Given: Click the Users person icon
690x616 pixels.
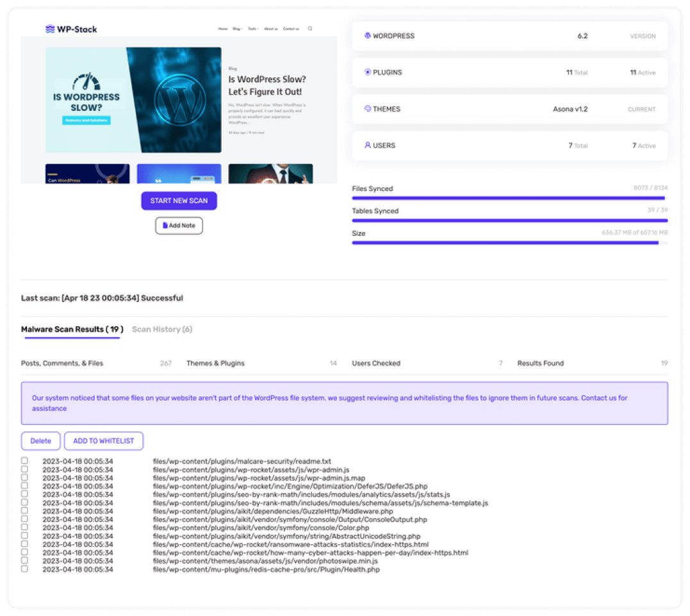Looking at the screenshot, I should click(x=368, y=146).
